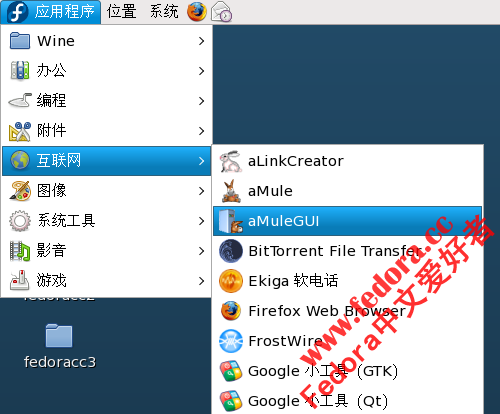Click the aLinkCreator rabbit icon
Image resolution: width=500 pixels, height=414 pixels.
coord(230,161)
